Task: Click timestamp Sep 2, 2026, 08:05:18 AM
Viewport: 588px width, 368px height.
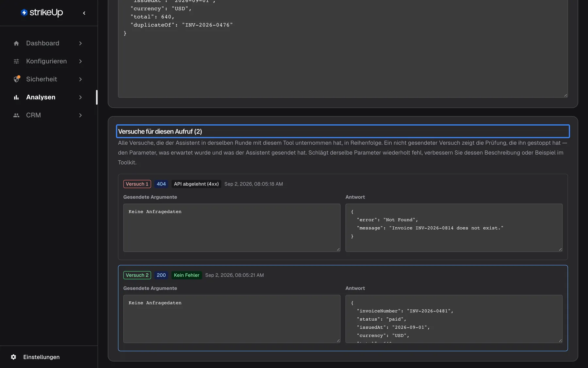Action: coord(253,184)
